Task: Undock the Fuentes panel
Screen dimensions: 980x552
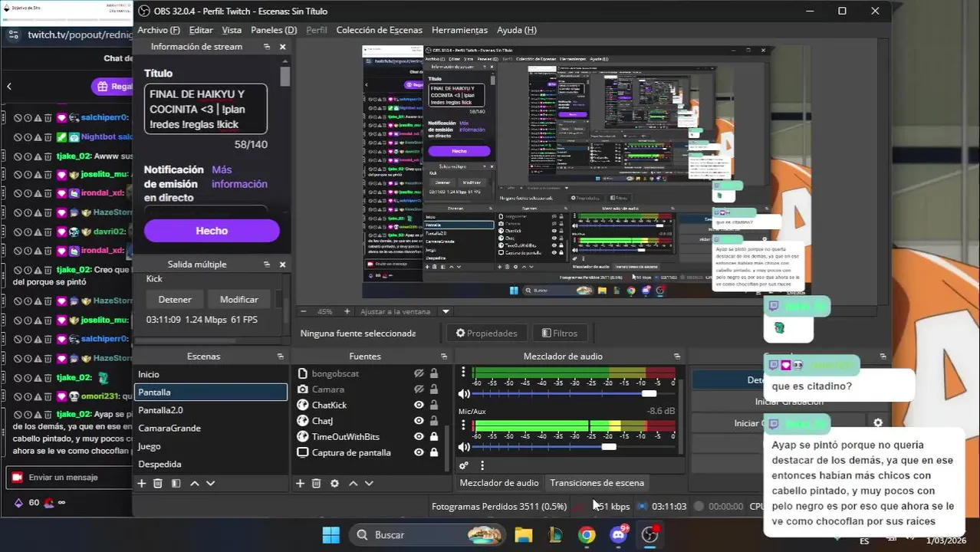Action: coord(444,356)
